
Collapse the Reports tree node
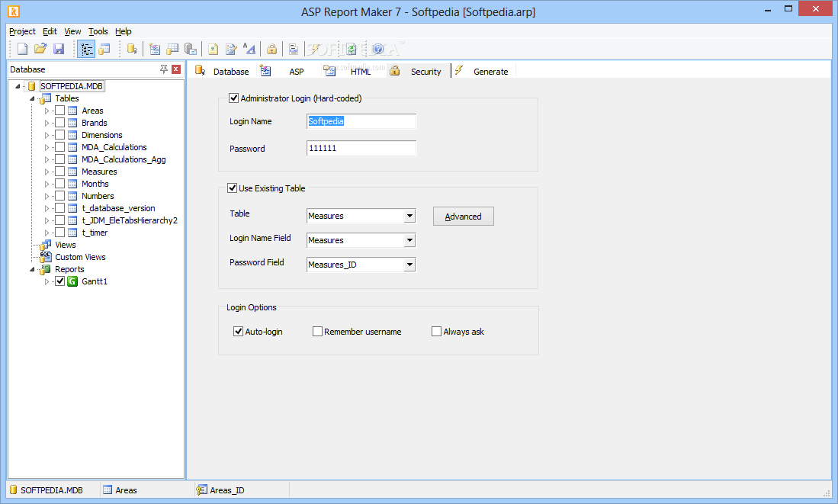tap(32, 269)
